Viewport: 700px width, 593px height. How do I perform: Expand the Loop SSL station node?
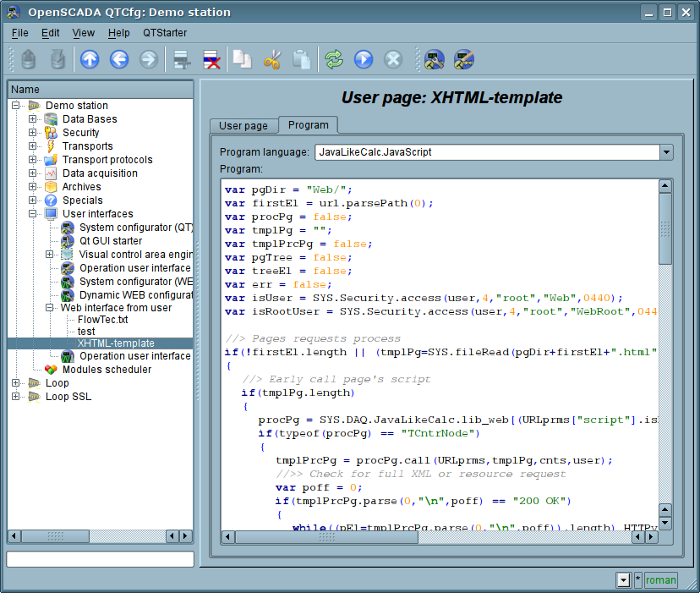point(16,397)
